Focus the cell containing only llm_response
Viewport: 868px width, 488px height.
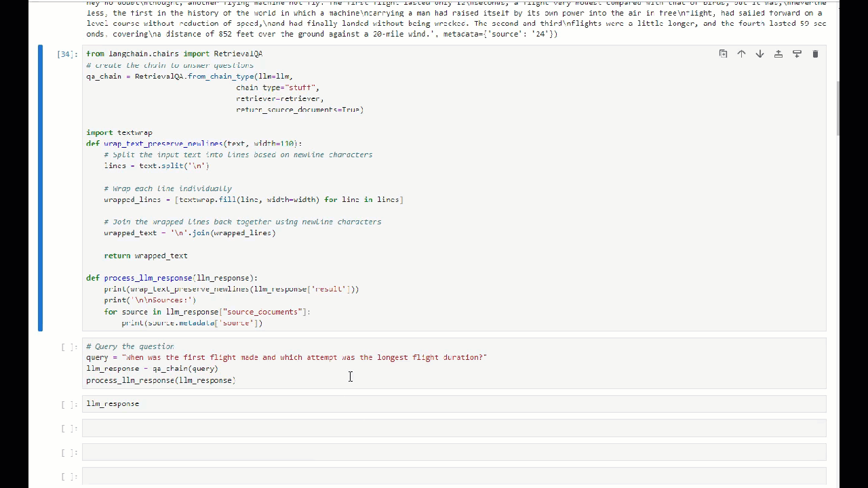454,404
